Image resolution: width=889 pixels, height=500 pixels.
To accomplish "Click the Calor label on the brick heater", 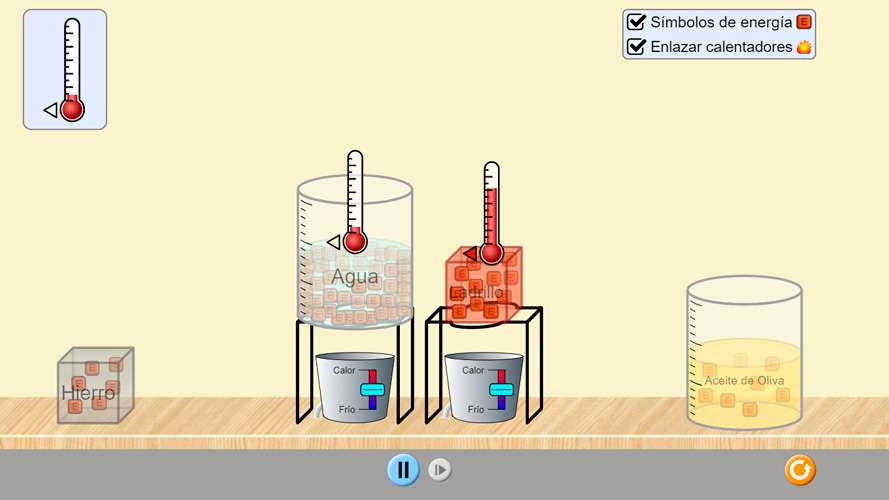I will pos(473,370).
